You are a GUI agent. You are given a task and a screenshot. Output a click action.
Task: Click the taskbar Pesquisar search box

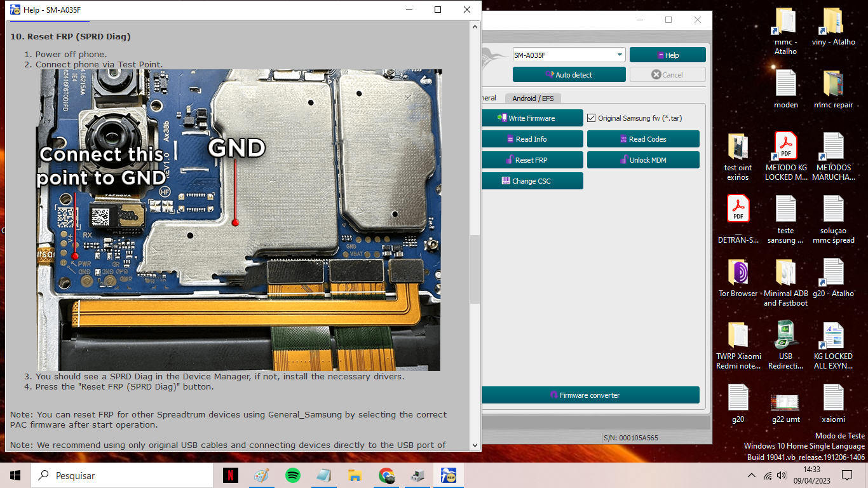122,475
